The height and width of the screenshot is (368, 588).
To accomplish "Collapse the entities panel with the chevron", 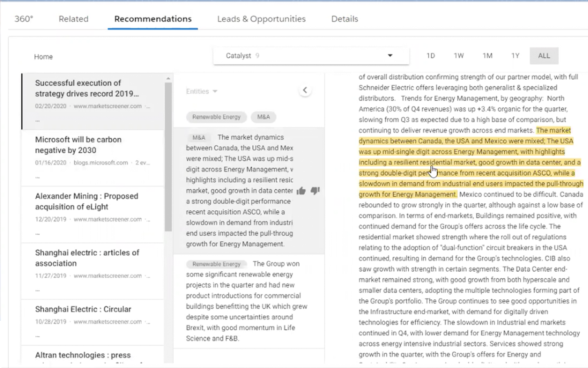I will tap(305, 90).
